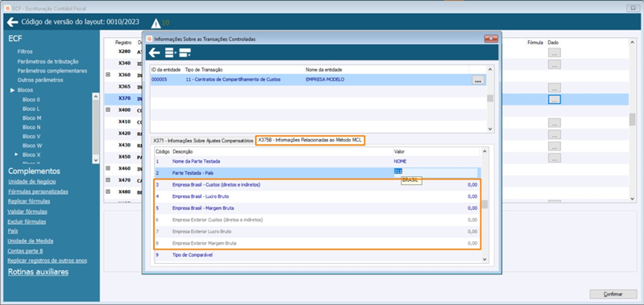Image resolution: width=644 pixels, height=305 pixels.
Task: Select Empresa Brasil - Custos (diretos e indiretos) row
Action: click(317, 185)
